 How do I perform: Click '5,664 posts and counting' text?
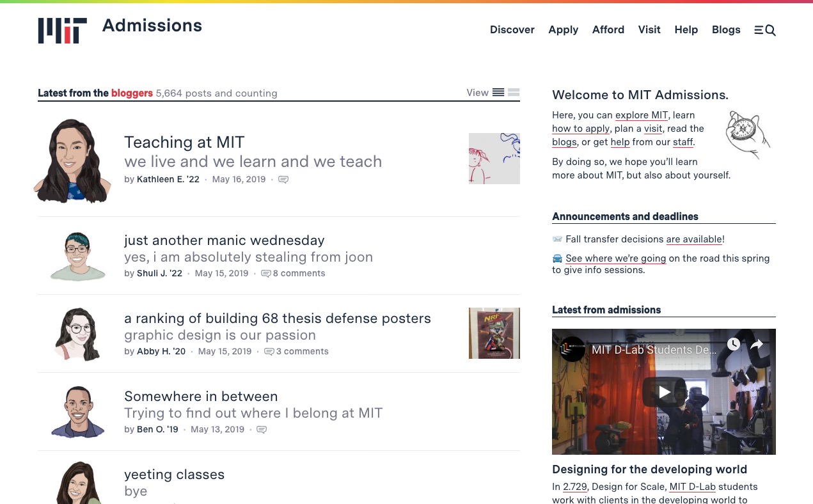[x=217, y=93]
